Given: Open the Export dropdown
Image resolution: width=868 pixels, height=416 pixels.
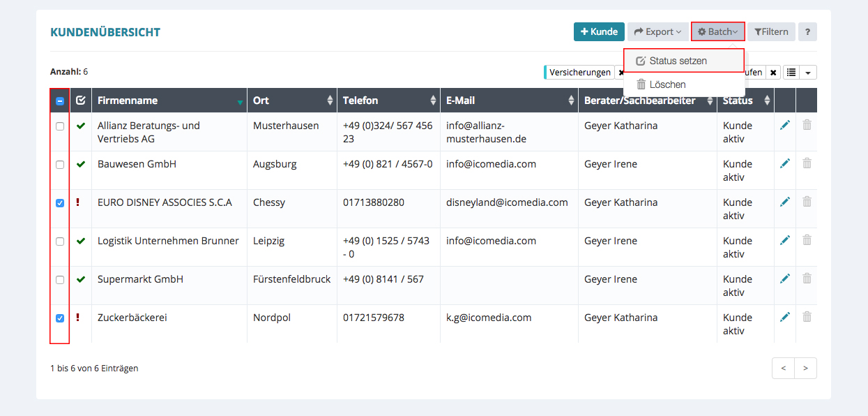Looking at the screenshot, I should tap(657, 31).
